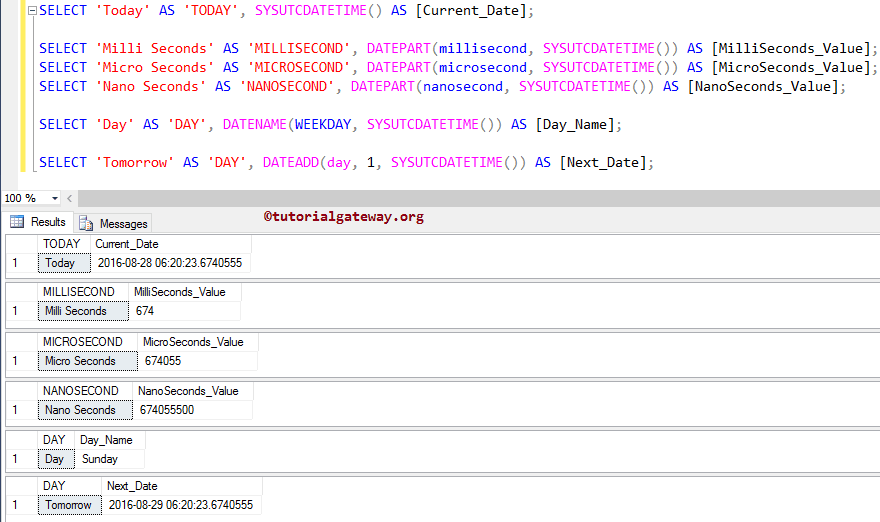Select the 'Tomorrow' result cell
880x522 pixels.
(x=70, y=505)
